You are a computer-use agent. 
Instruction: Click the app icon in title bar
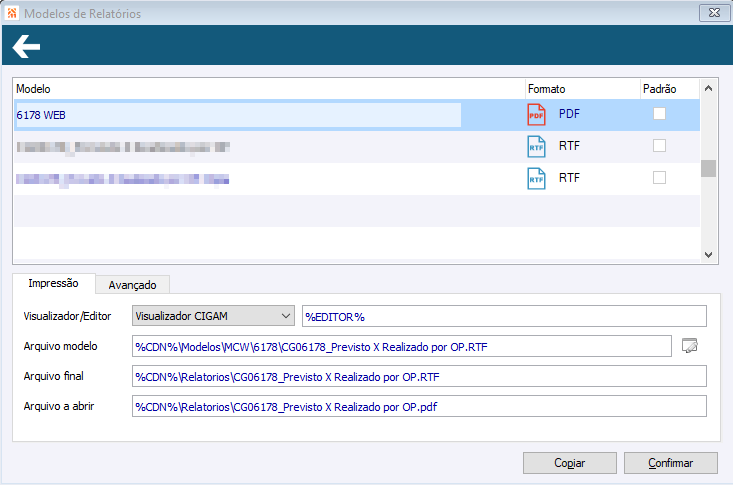click(x=12, y=13)
